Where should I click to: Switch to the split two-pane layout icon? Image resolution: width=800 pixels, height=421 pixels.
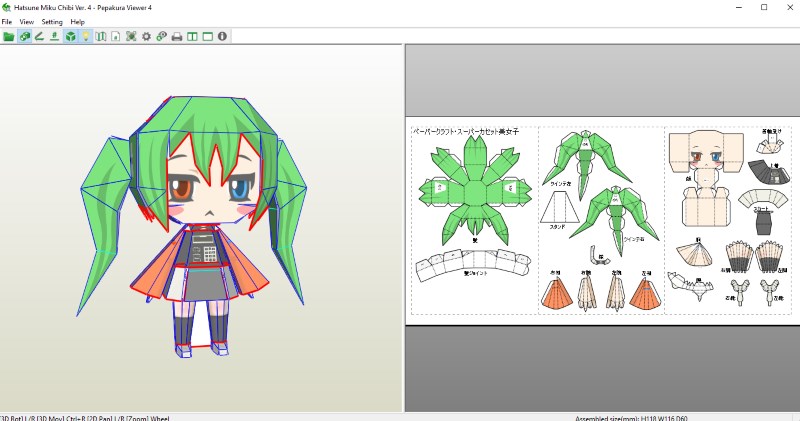click(192, 36)
